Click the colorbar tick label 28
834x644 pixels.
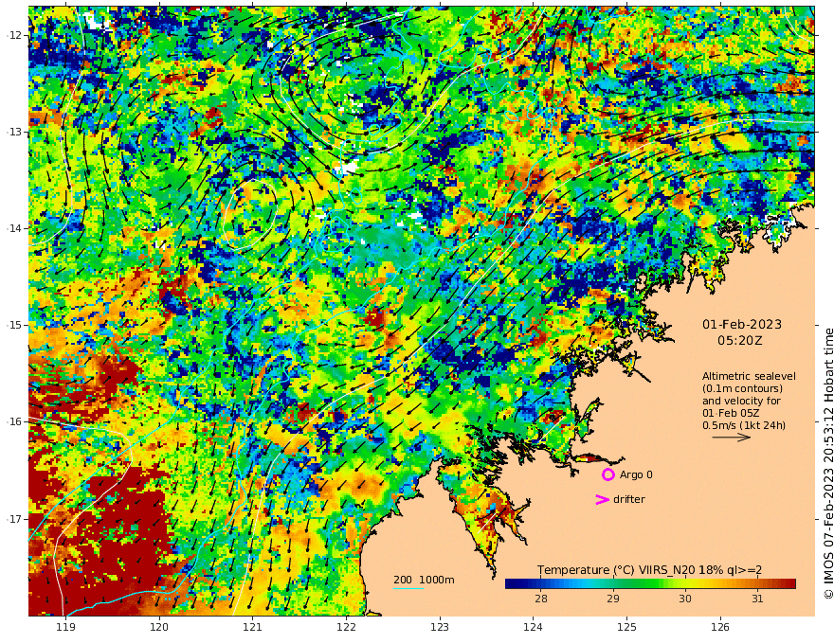[541, 599]
